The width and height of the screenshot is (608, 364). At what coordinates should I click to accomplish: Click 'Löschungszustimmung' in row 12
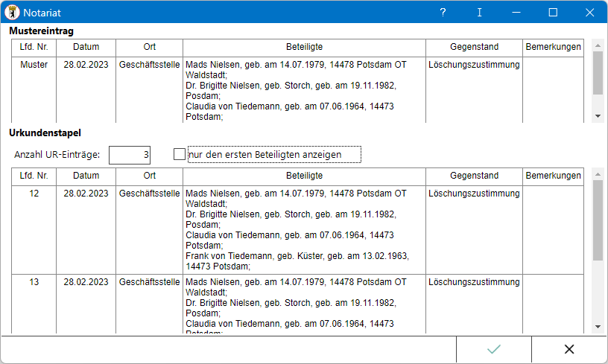(x=474, y=194)
